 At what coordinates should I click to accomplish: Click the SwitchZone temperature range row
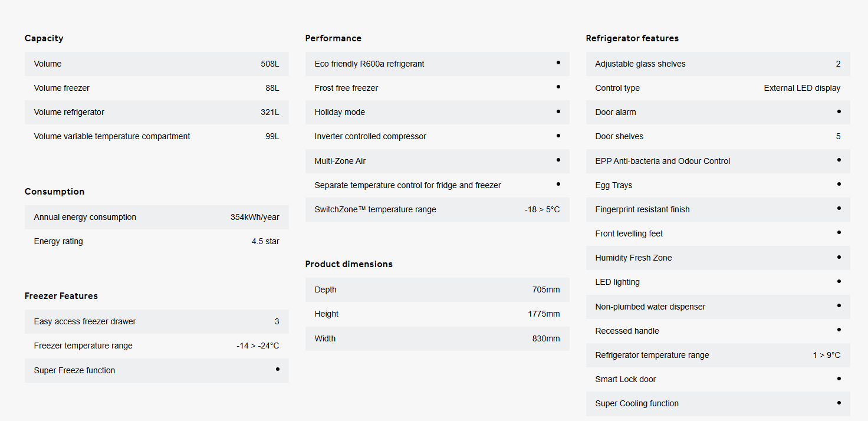437,209
